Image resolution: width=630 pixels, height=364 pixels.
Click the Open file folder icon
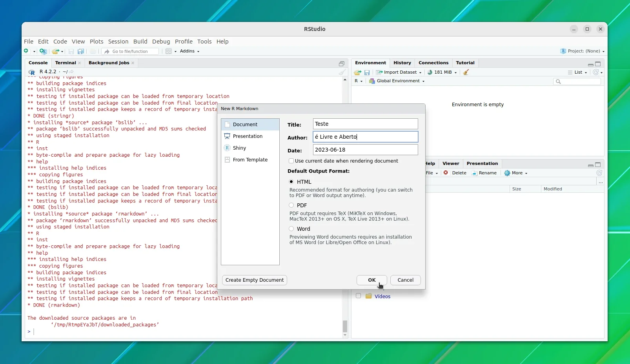(x=56, y=51)
